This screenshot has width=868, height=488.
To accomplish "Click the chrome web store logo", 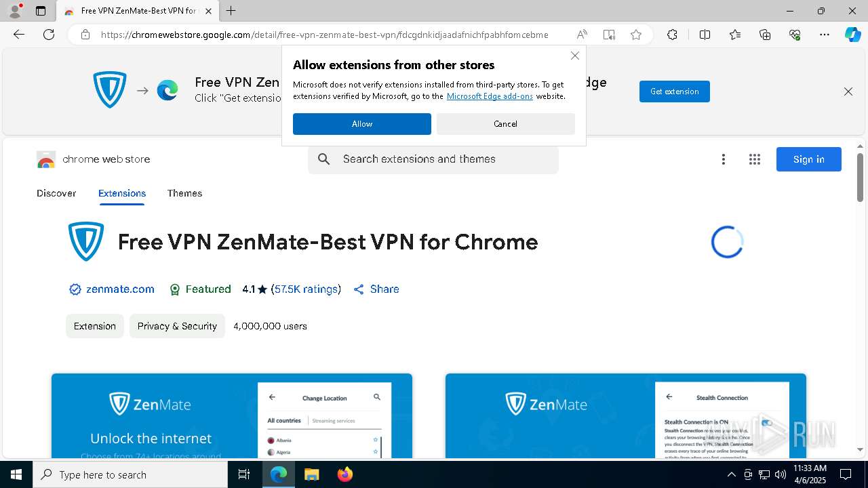I will pyautogui.click(x=94, y=159).
